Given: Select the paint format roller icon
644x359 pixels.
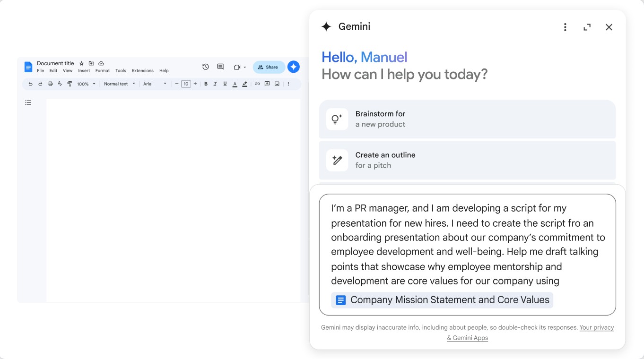Looking at the screenshot, I should pyautogui.click(x=70, y=84).
